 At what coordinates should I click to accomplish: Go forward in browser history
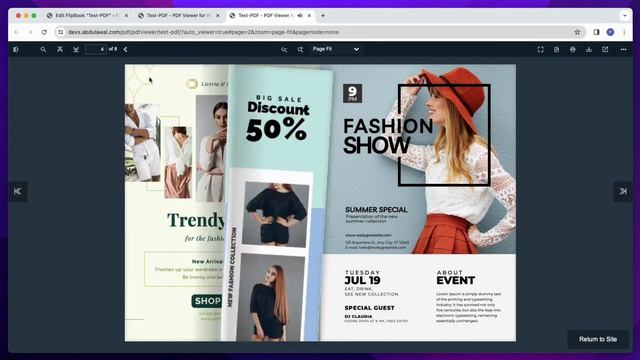click(30, 32)
